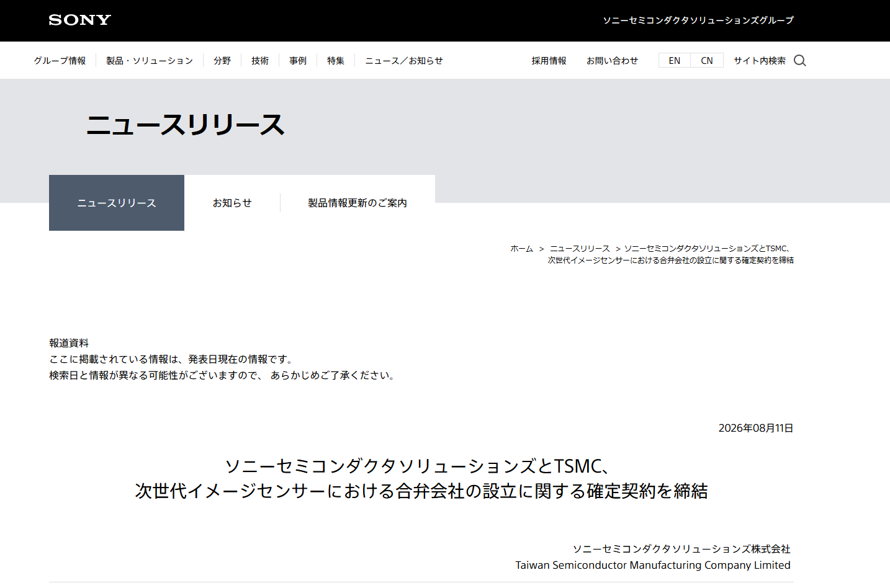
Task: Click the 検索日と情報が異なる notice line
Action: (x=223, y=375)
